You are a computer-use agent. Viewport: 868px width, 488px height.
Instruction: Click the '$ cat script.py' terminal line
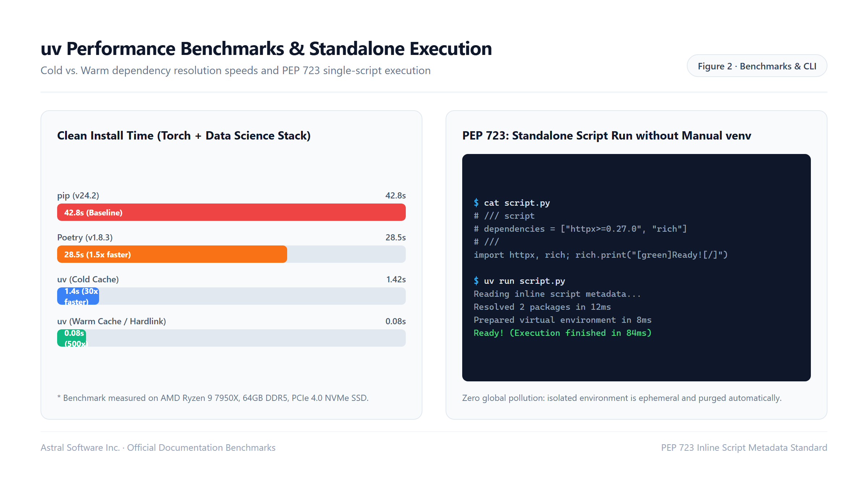click(x=512, y=203)
